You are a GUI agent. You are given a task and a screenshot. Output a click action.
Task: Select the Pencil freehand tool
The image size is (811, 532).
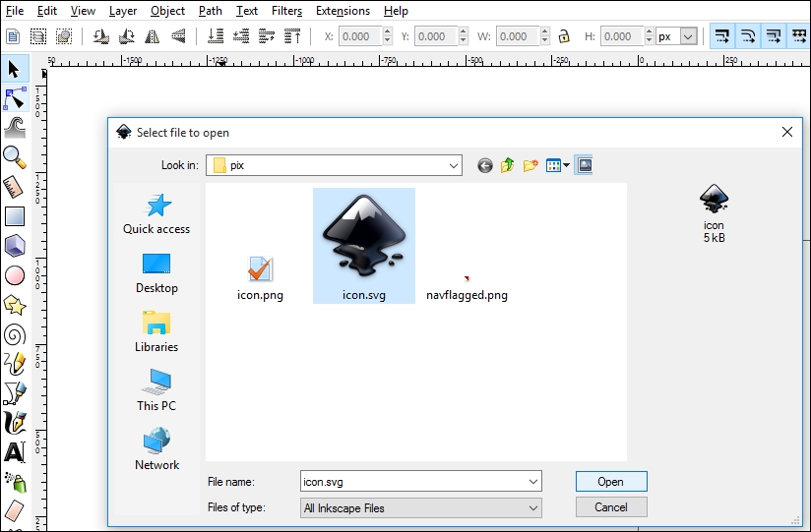[x=15, y=364]
